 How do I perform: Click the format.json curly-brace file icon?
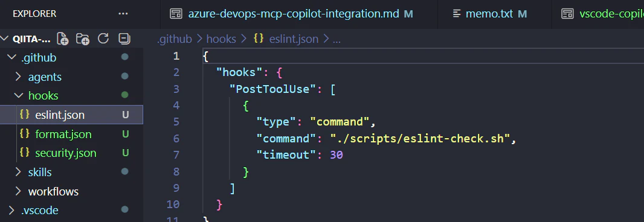point(25,134)
